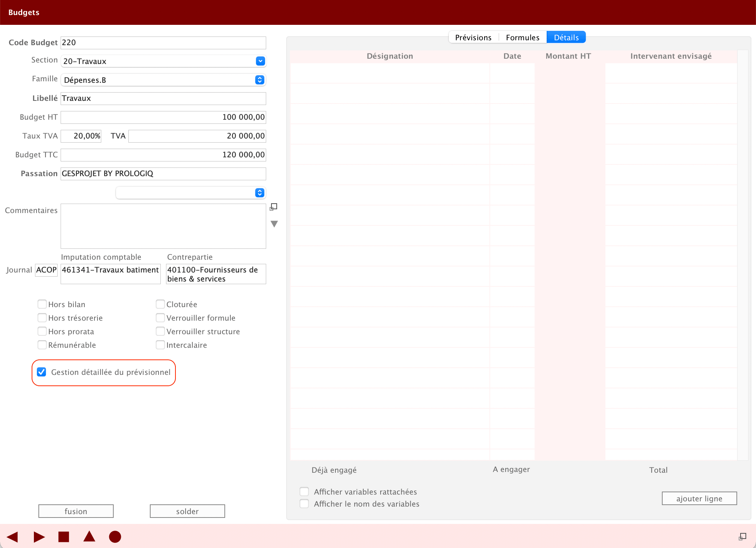756x548 pixels.
Task: Click the fusion button
Action: pos(76,511)
